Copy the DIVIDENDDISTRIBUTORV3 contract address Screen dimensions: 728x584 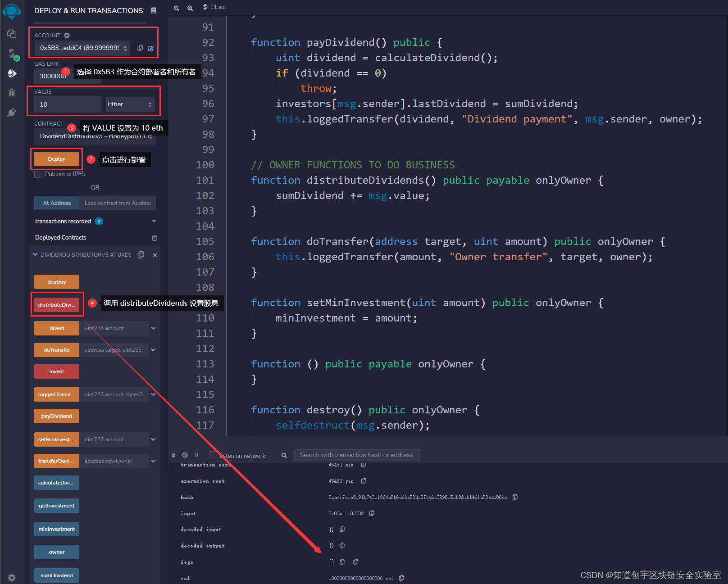click(x=141, y=255)
